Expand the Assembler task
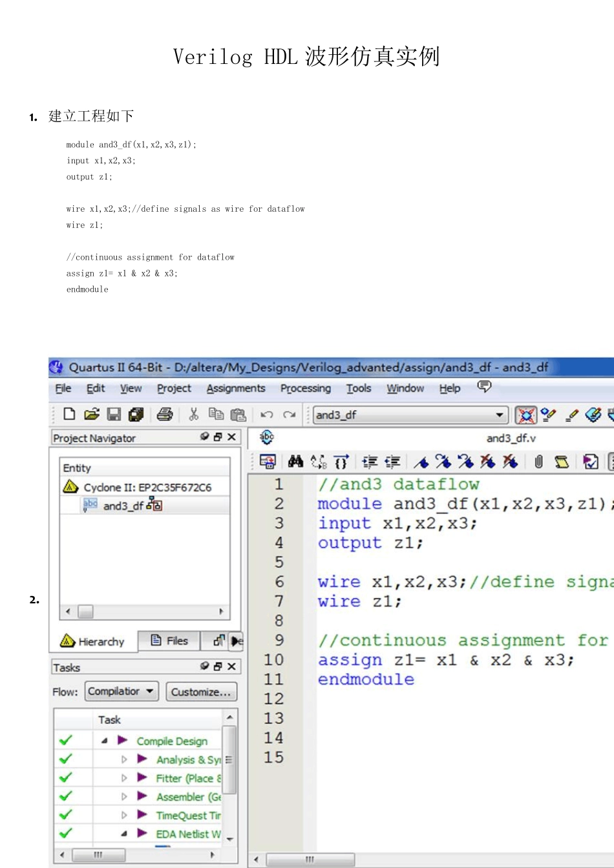Viewport: 614px width, 868px height. click(124, 796)
